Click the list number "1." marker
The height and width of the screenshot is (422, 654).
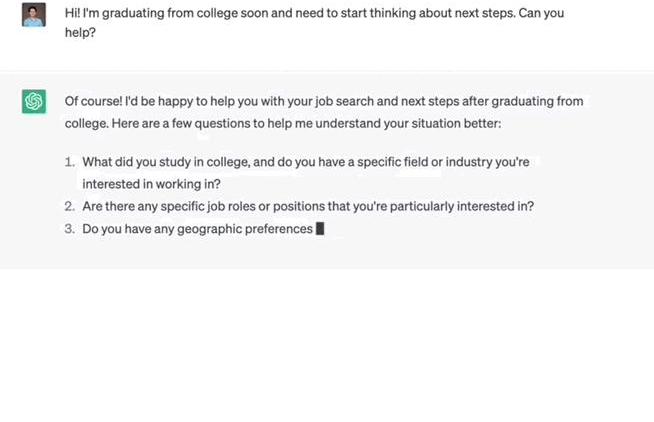tap(70, 162)
